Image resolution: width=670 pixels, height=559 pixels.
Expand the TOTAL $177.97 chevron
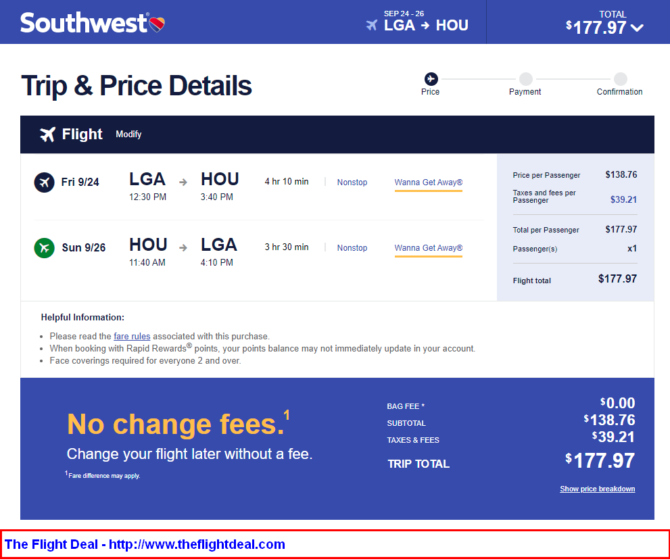637,28
